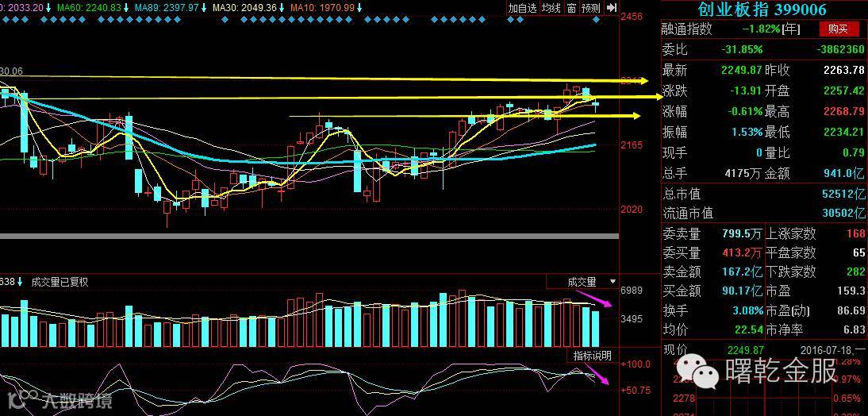
Task: Click the 2020 price axis label
Action: coord(632,210)
